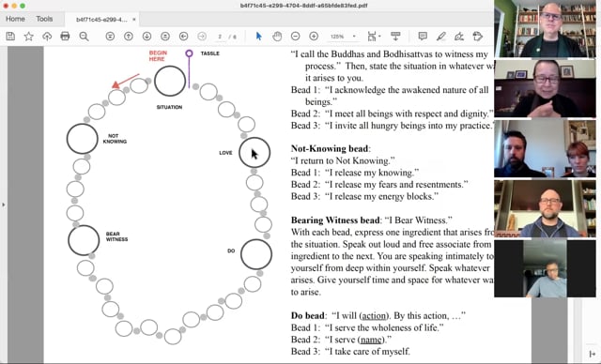The image size is (601, 364).
Task: Click the page number input field
Action: [220, 37]
